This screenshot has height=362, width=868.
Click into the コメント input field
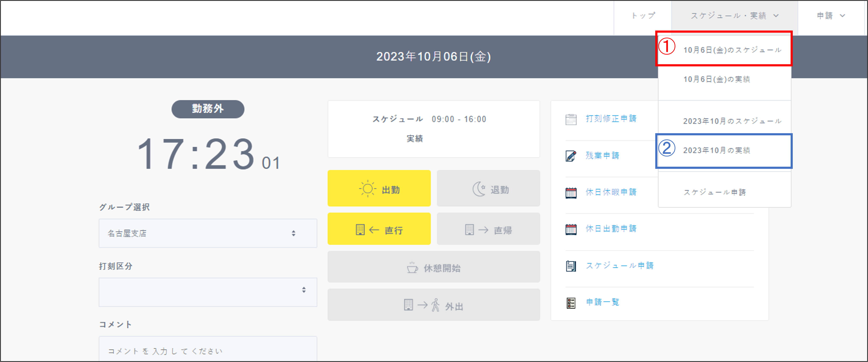pyautogui.click(x=208, y=350)
